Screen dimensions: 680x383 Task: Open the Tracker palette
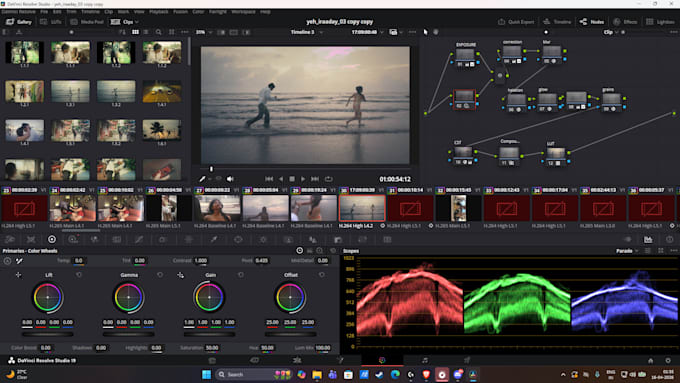pos(263,239)
